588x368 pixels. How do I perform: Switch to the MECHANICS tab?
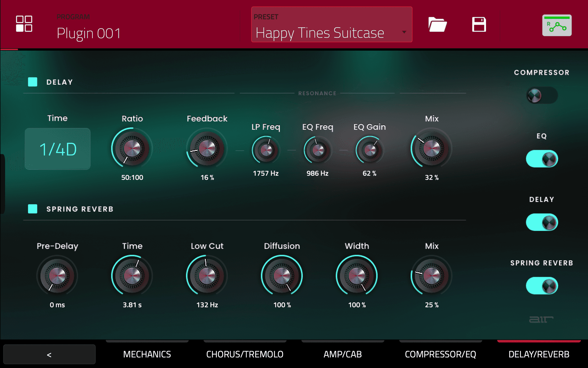pos(147,354)
